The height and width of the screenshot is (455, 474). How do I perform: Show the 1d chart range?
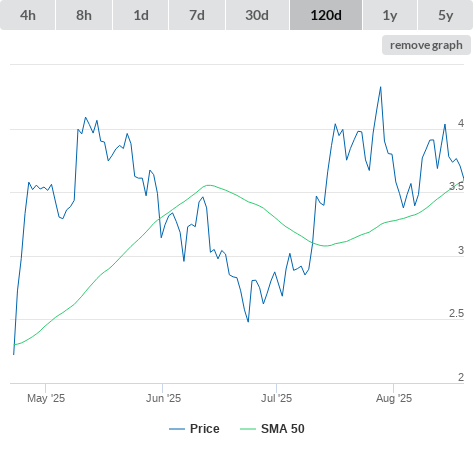pos(141,15)
